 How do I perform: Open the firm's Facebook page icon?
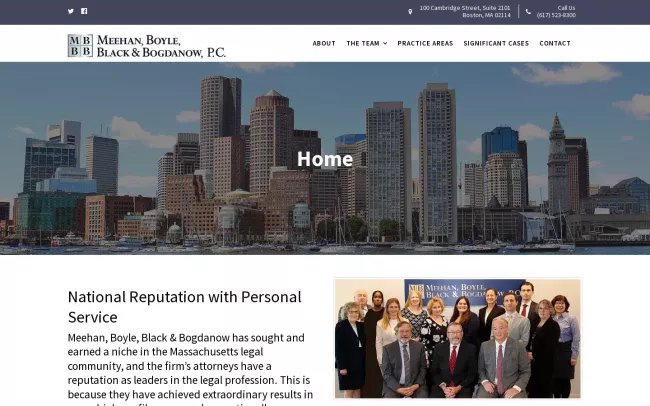coord(84,11)
